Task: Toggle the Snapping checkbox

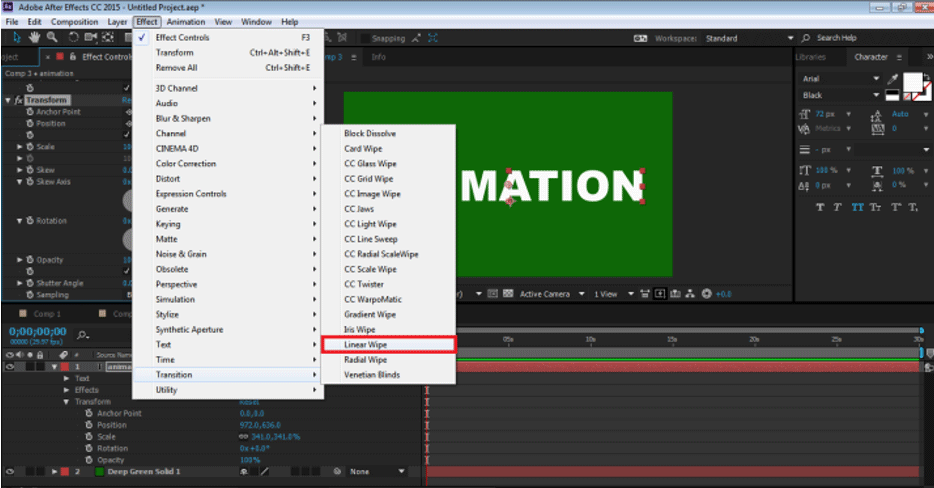Action: 363,38
